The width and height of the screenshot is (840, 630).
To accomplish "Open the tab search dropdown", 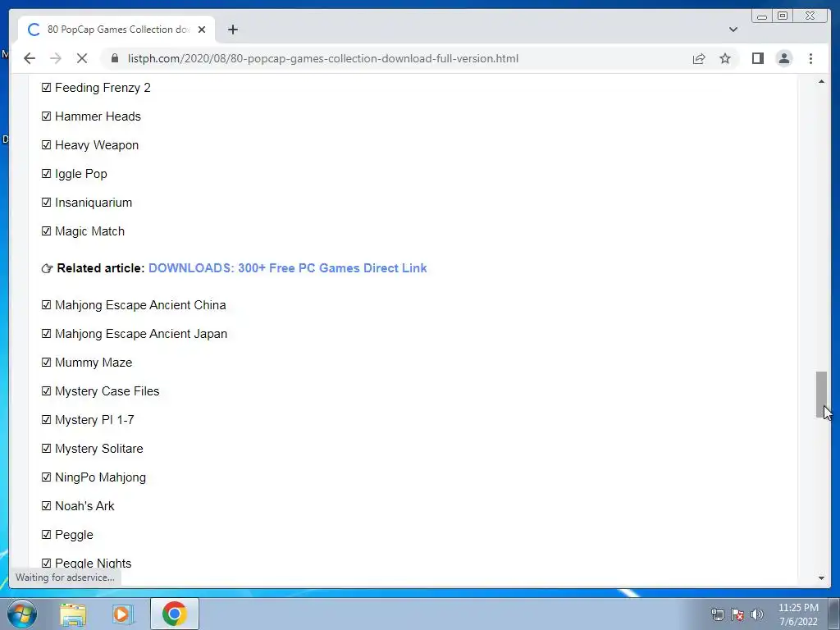I will [733, 30].
